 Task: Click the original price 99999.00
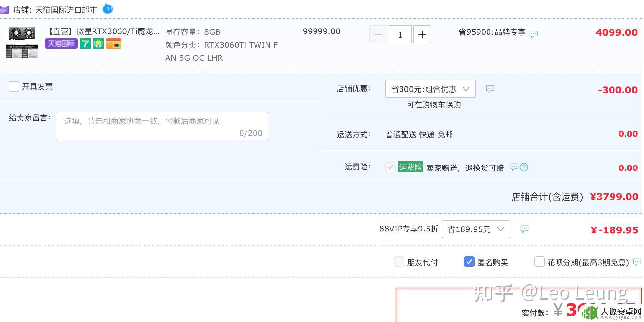(322, 31)
